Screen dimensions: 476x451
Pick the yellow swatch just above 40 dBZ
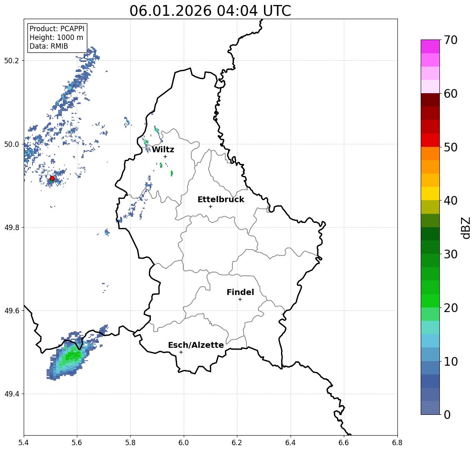[430, 193]
